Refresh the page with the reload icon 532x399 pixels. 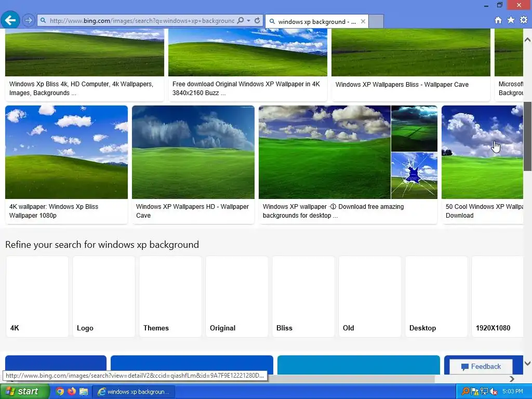click(258, 20)
